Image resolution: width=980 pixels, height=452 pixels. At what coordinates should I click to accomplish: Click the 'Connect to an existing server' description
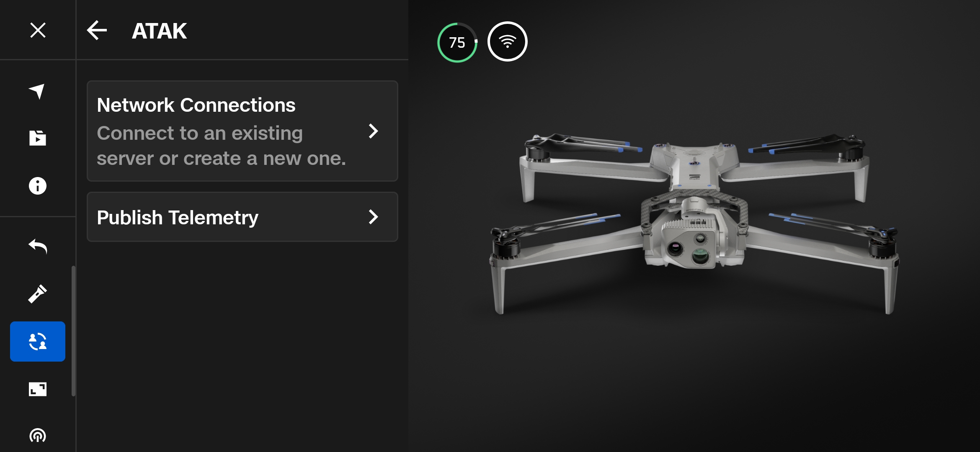221,146
